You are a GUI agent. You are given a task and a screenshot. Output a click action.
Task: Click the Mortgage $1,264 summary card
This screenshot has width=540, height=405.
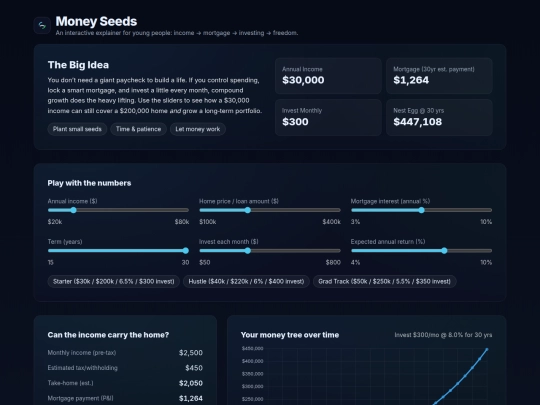pyautogui.click(x=439, y=76)
